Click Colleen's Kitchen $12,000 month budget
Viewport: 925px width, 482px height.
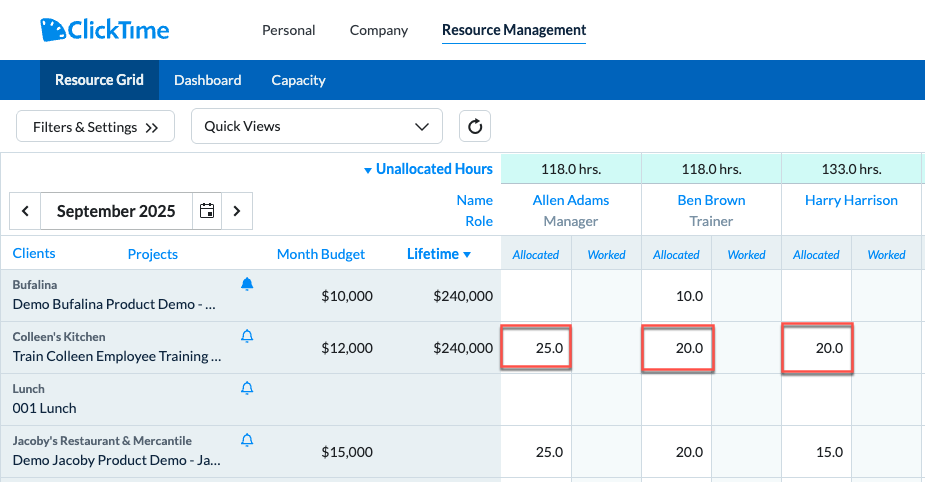[347, 348]
